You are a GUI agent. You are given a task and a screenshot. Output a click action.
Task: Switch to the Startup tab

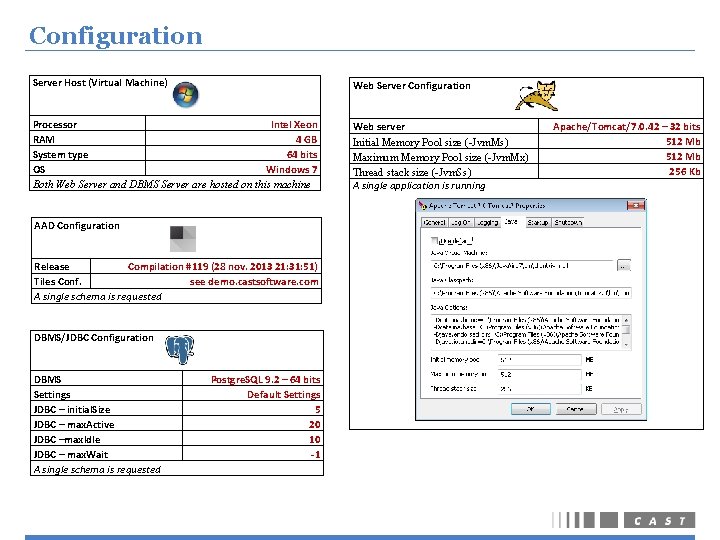click(538, 222)
